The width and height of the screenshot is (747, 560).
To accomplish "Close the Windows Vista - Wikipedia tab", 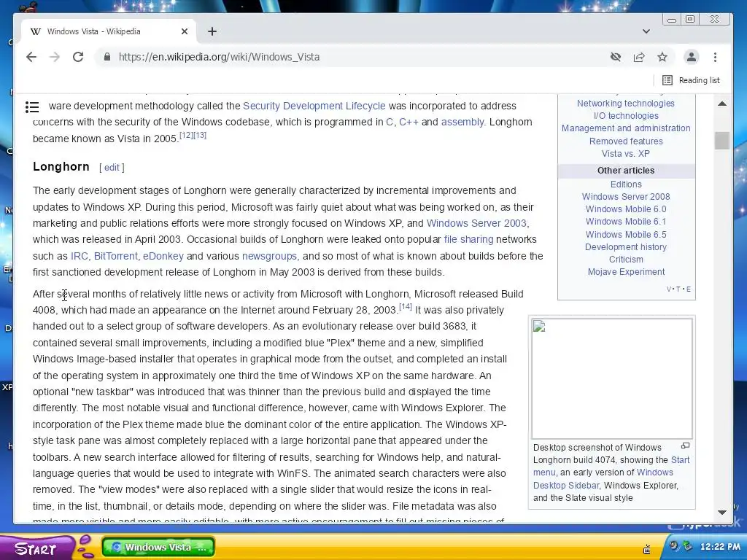I will tap(185, 31).
